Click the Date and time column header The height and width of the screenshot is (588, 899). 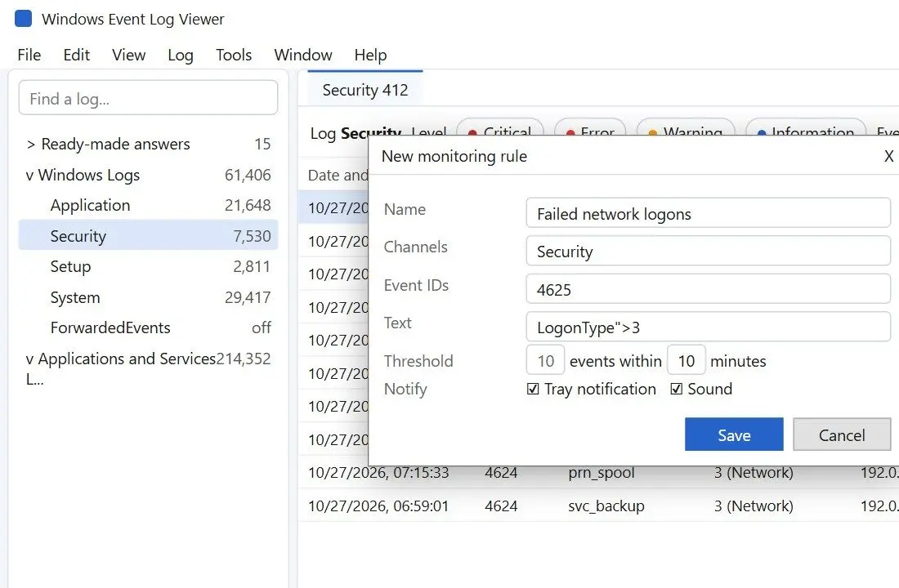[x=338, y=176]
